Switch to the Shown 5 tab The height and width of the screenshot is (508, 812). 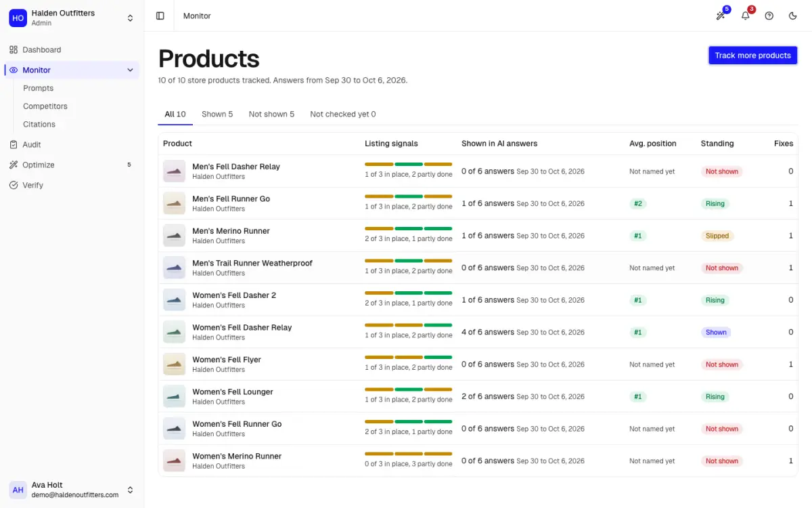[217, 114]
